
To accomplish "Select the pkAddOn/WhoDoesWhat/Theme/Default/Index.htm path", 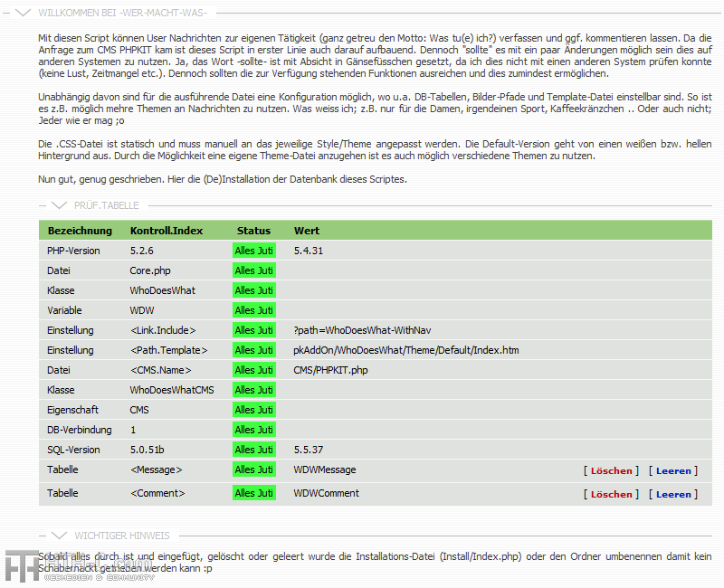I will click(x=406, y=350).
